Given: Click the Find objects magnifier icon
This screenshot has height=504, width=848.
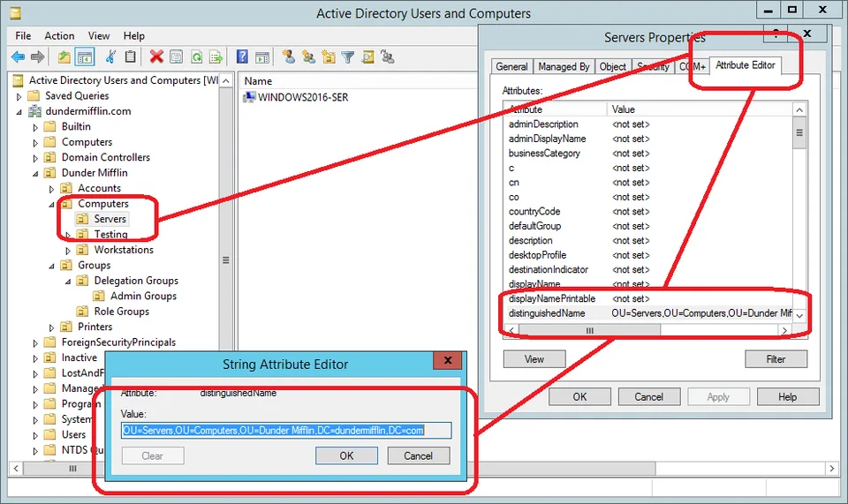Looking at the screenshot, I should click(x=367, y=56).
